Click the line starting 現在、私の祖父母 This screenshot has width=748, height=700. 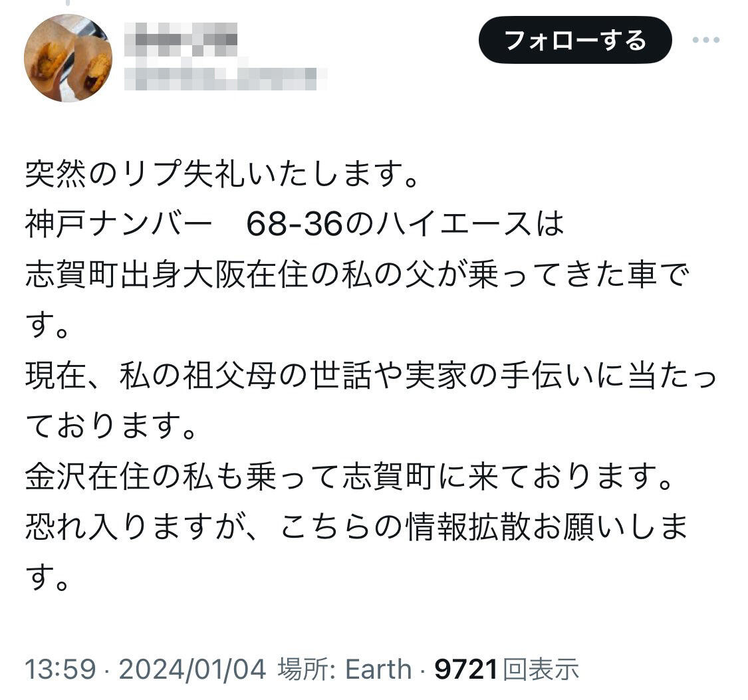point(370,375)
